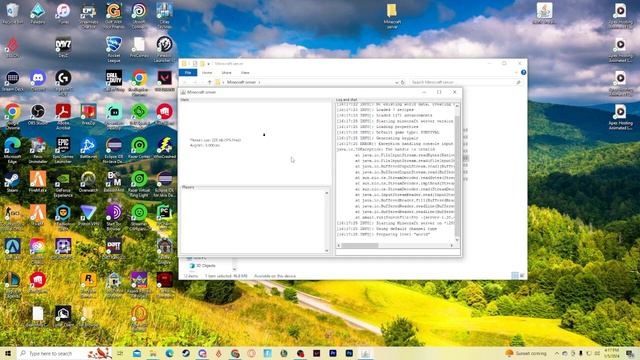Open the weather widget showing Sunset coming

click(x=526, y=353)
